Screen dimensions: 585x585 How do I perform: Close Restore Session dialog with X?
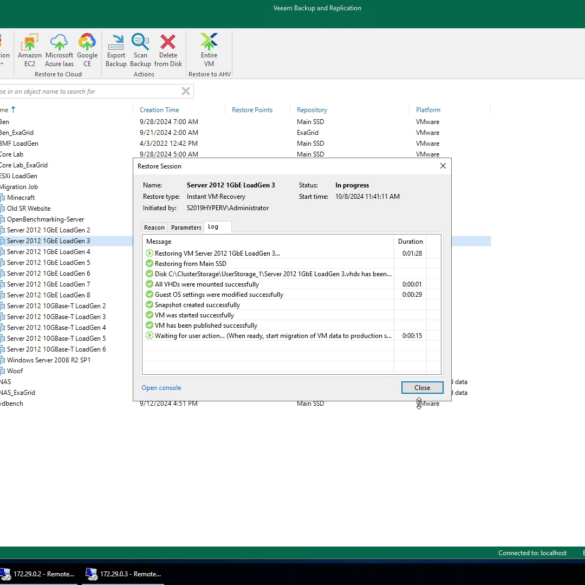pyautogui.click(x=443, y=166)
